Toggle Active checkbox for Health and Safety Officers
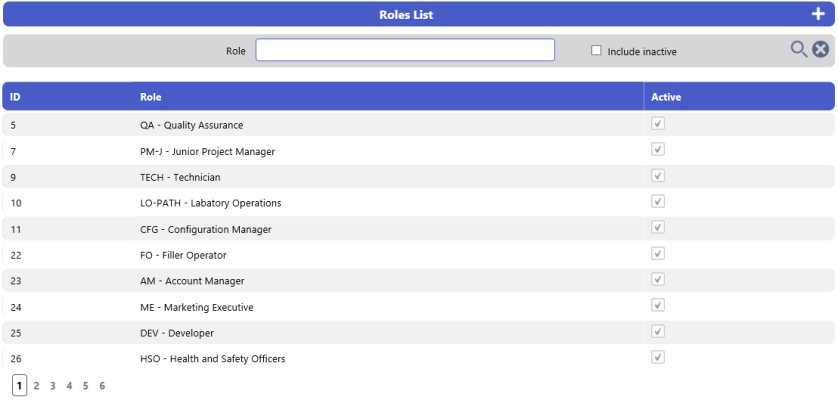This screenshot has height=400, width=838. click(x=658, y=357)
